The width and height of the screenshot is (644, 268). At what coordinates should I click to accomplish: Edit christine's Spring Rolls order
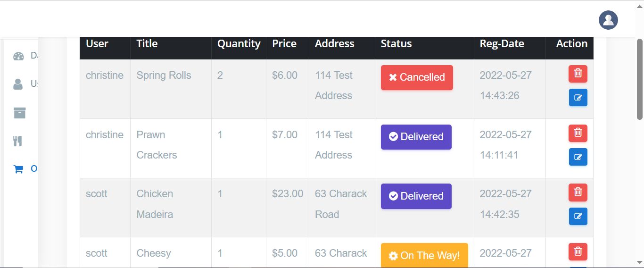point(578,98)
